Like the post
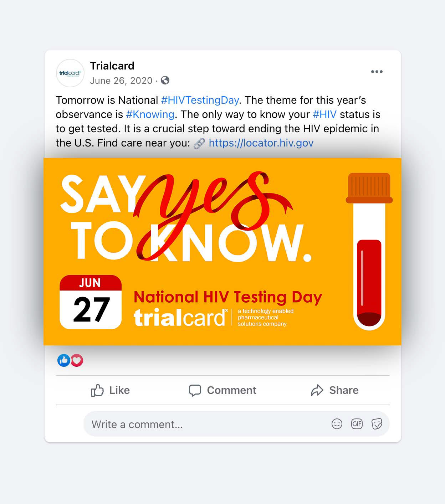Screen dimensions: 445x504 coord(110,390)
